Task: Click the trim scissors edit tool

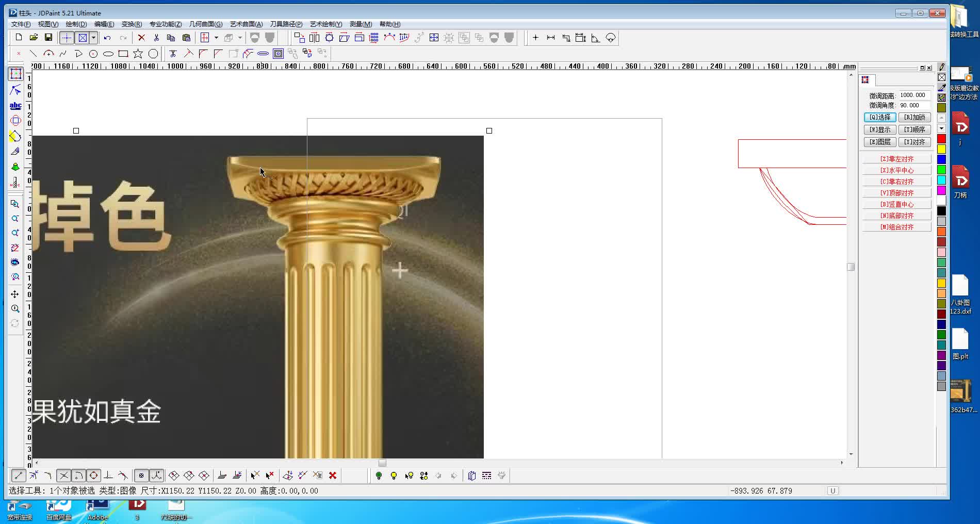Action: point(173,53)
